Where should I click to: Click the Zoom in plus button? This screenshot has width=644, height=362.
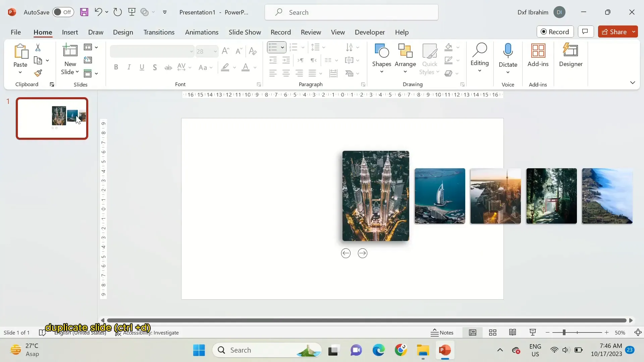pos(606,333)
